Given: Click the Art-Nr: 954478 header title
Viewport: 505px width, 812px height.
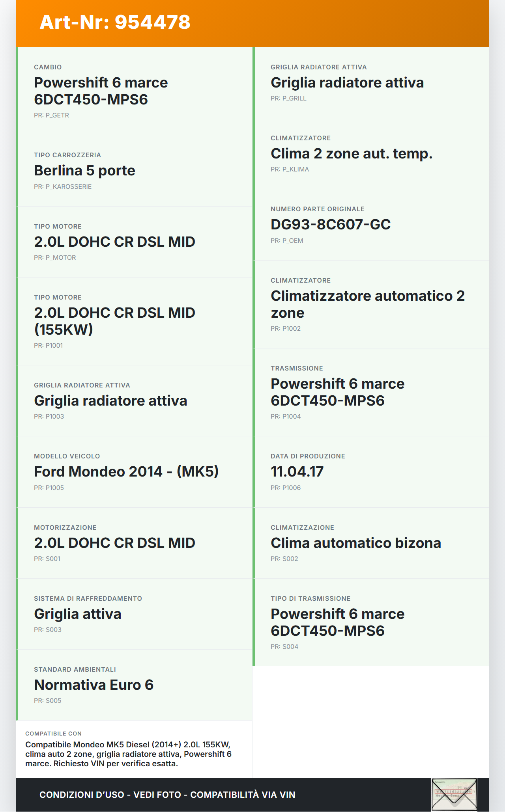Looking at the screenshot, I should click(x=115, y=22).
